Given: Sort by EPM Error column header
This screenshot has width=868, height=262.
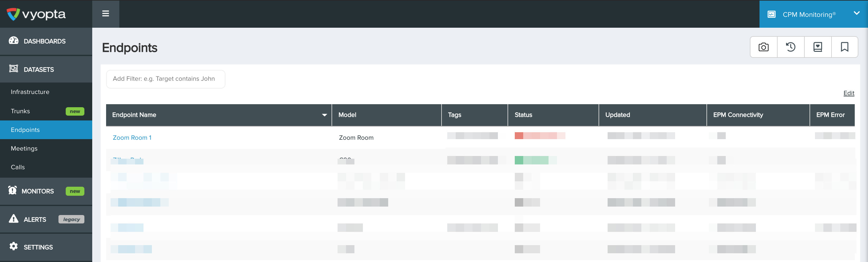Looking at the screenshot, I should click(832, 115).
